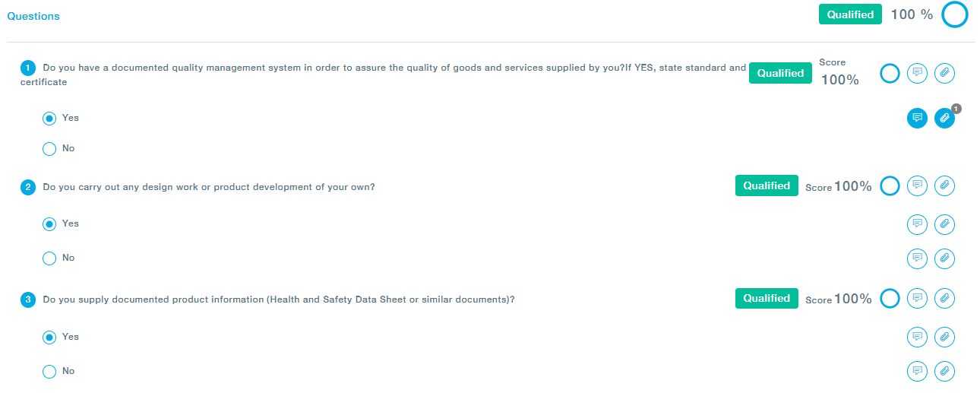Open filled comment icon on question 1 Yes answer
Viewport: 980px width, 393px height.
pyautogui.click(x=917, y=118)
